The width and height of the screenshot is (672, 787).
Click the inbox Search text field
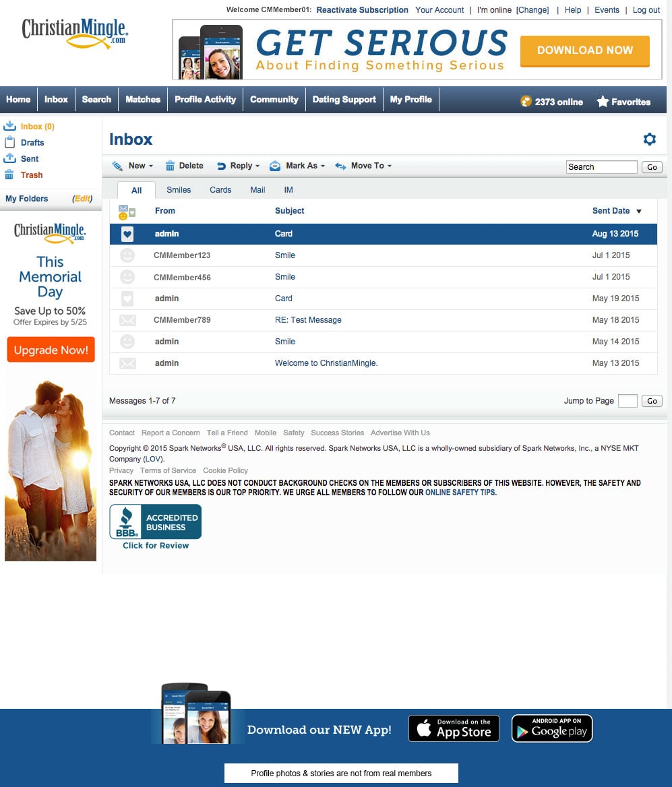pyautogui.click(x=601, y=167)
